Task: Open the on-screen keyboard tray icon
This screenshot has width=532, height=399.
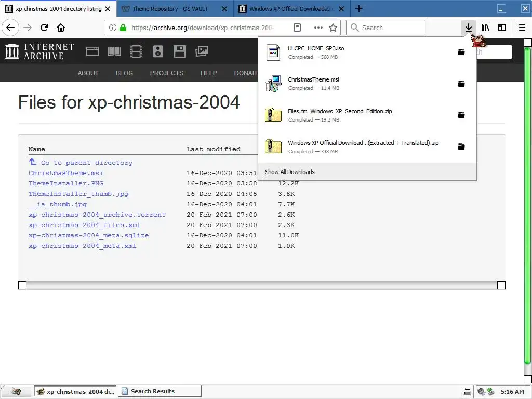Action: pyautogui.click(x=467, y=392)
